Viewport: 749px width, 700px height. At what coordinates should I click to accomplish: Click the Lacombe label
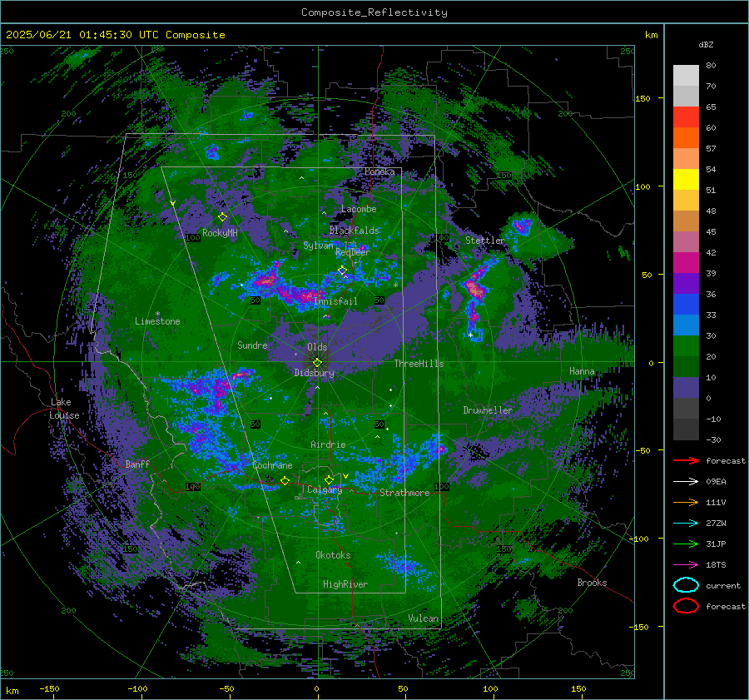point(359,209)
